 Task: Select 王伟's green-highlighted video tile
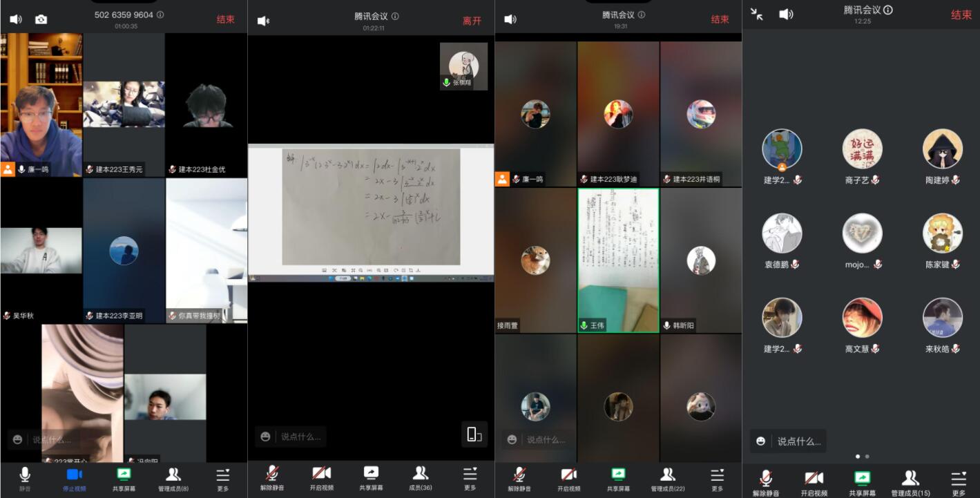click(x=618, y=260)
